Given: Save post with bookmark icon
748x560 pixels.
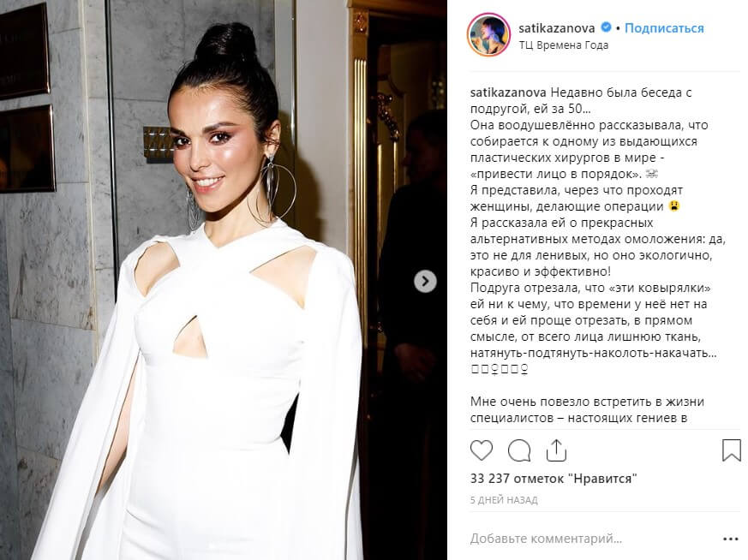Looking at the screenshot, I should (x=732, y=450).
